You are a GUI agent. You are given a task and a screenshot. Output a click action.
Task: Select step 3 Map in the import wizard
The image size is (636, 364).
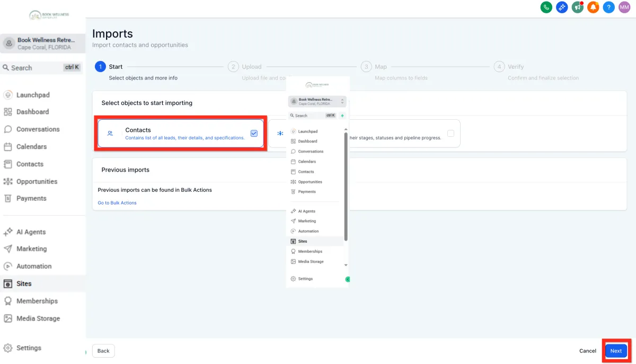[x=374, y=67]
